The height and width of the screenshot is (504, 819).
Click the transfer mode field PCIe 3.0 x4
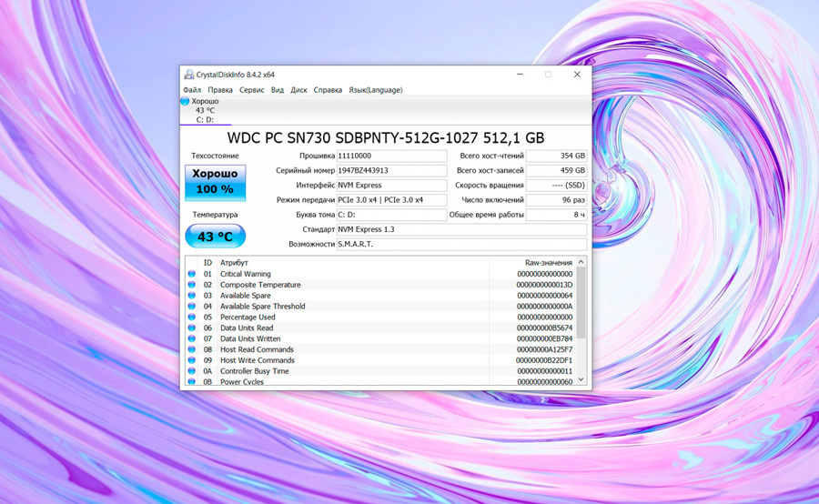(391, 199)
